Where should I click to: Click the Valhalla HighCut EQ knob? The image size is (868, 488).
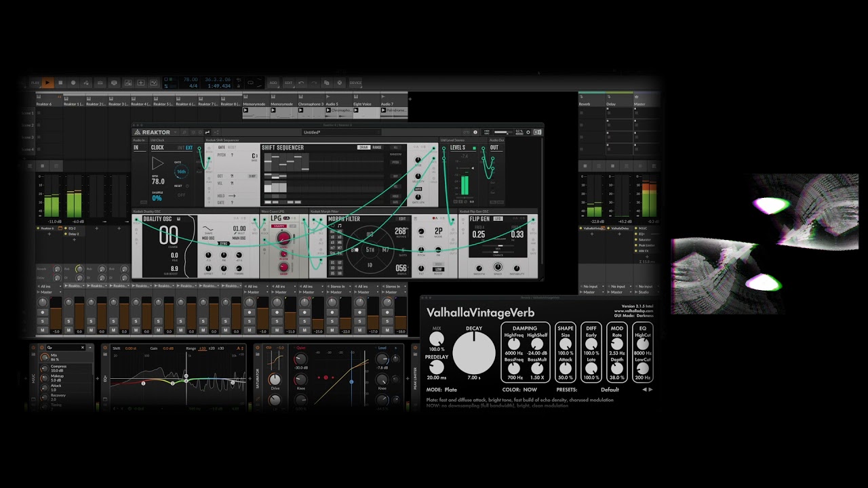click(x=642, y=344)
